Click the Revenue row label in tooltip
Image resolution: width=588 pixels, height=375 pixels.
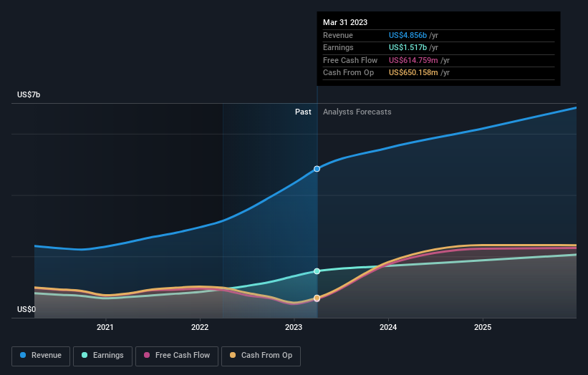(x=338, y=35)
